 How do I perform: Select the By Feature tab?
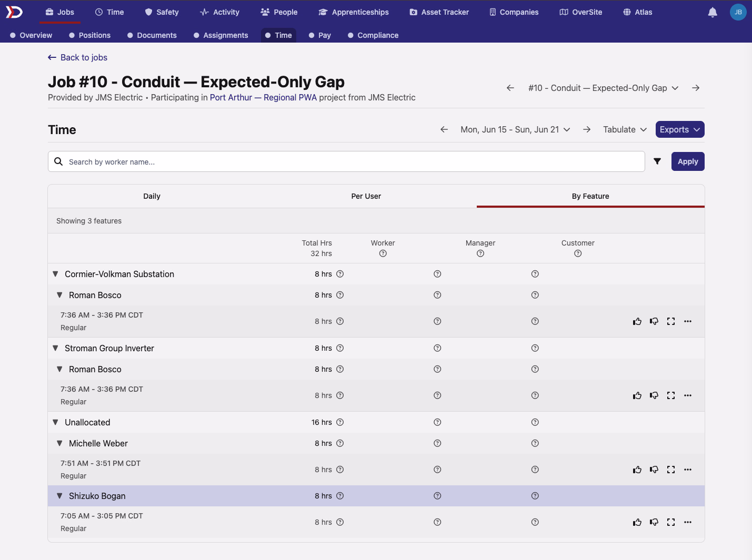click(x=590, y=196)
